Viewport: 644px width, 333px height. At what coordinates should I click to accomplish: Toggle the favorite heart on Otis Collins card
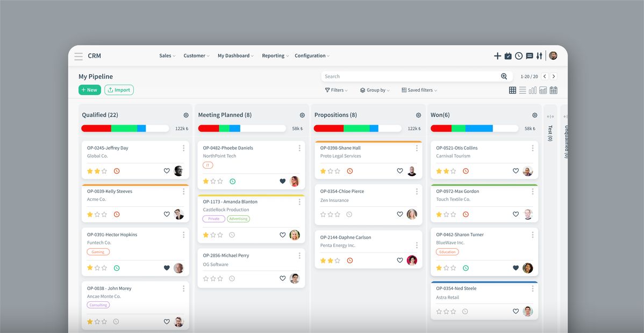pyautogui.click(x=516, y=171)
